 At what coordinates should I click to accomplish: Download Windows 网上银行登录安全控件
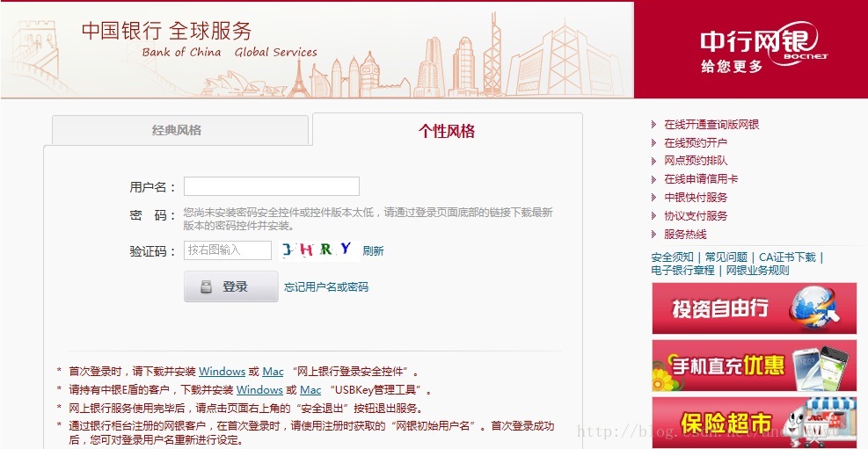(x=222, y=372)
